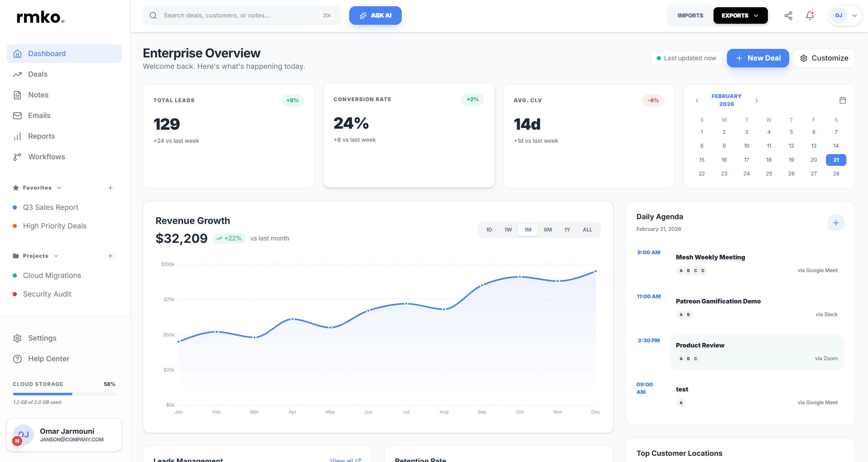
Task: Open the Reports menu item
Action: click(41, 136)
